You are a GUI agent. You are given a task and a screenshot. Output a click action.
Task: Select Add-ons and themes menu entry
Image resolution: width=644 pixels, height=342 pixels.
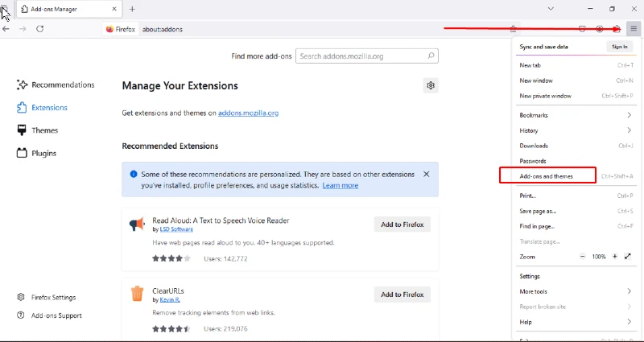click(575, 176)
